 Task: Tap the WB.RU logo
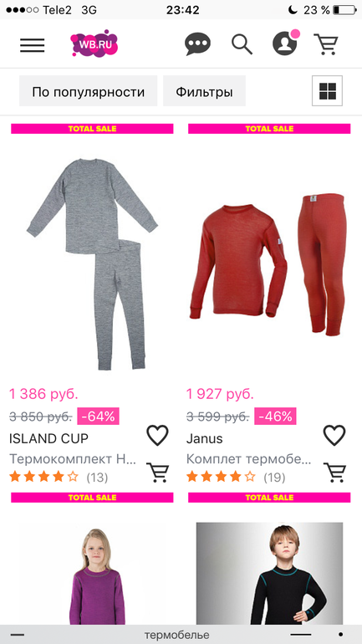[x=94, y=43]
